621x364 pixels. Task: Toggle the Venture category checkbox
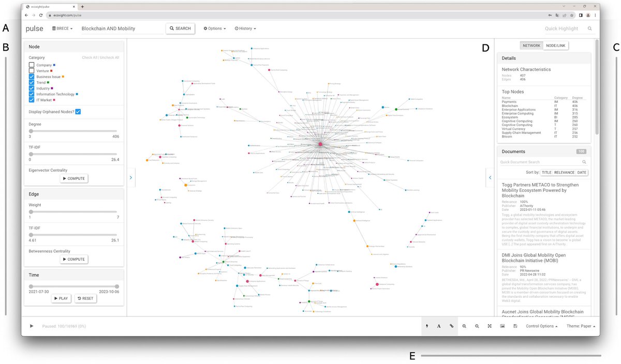[32, 71]
